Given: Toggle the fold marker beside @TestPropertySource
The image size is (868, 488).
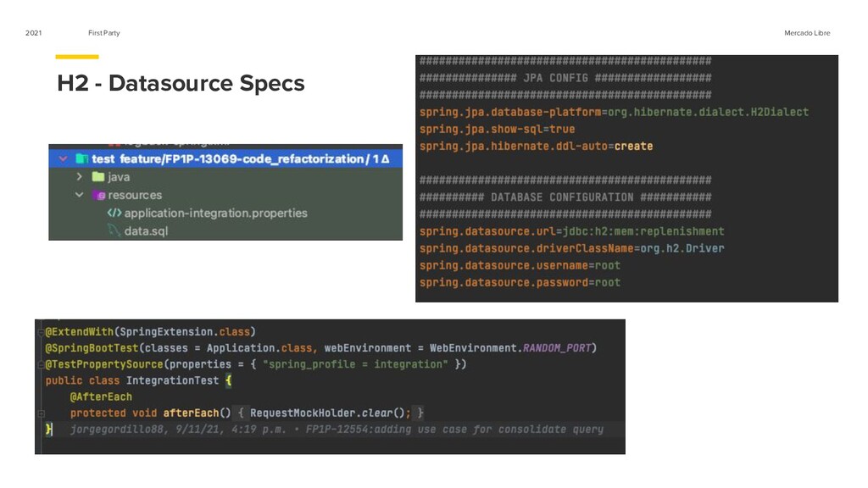Looking at the screenshot, I should [41, 364].
